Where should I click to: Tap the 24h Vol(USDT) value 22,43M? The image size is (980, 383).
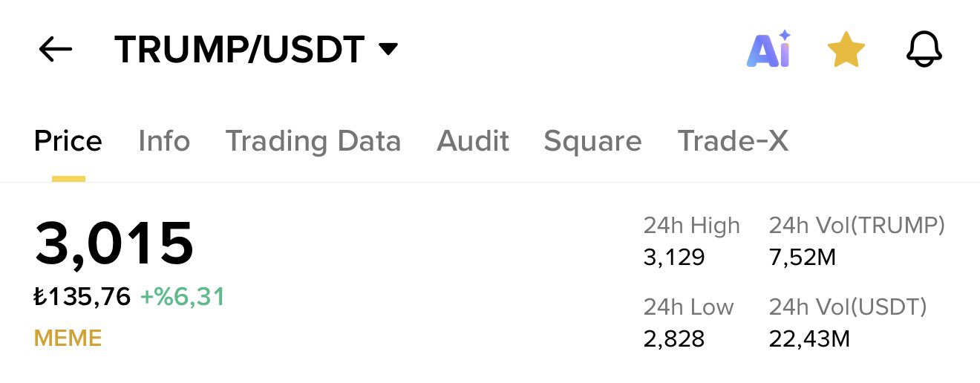click(x=809, y=339)
